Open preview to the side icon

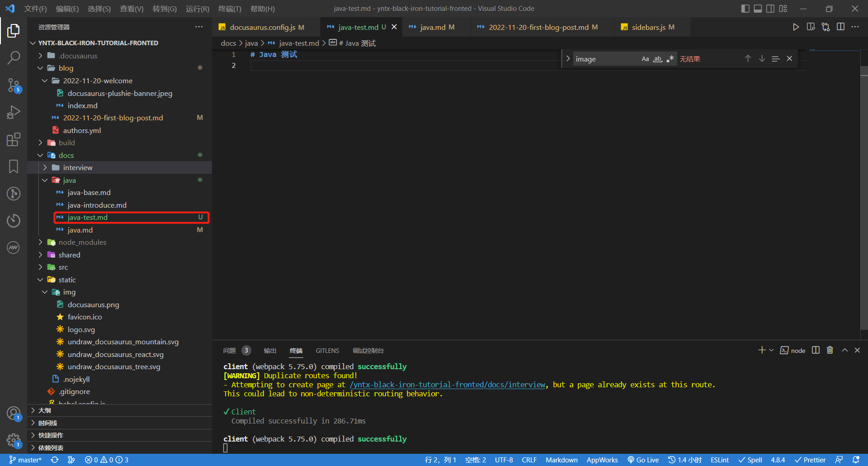tap(811, 27)
